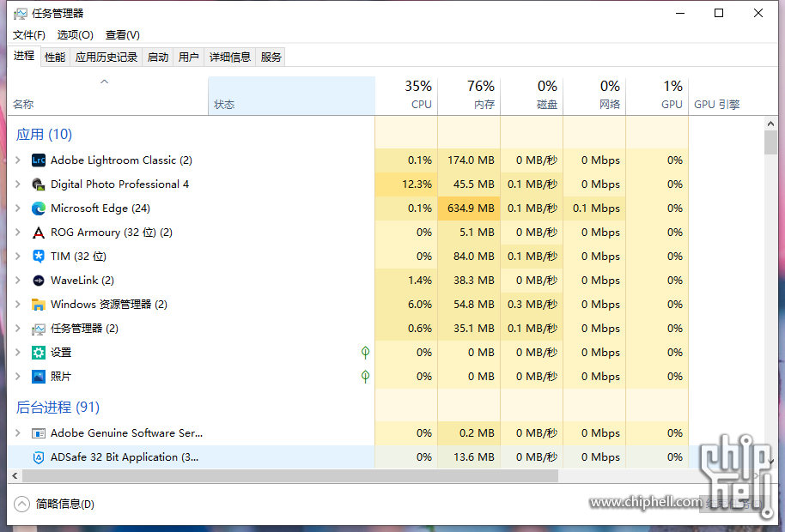This screenshot has width=785, height=532.
Task: Expand the TIM (32 位) row
Action: click(x=18, y=256)
